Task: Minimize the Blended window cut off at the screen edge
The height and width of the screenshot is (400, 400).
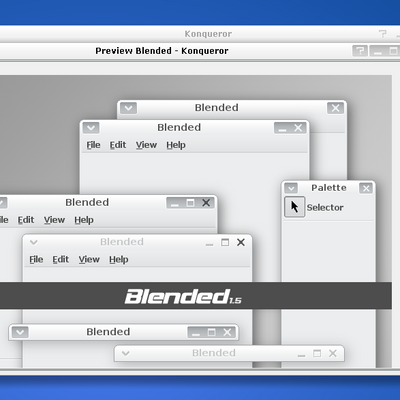Action: (175, 203)
